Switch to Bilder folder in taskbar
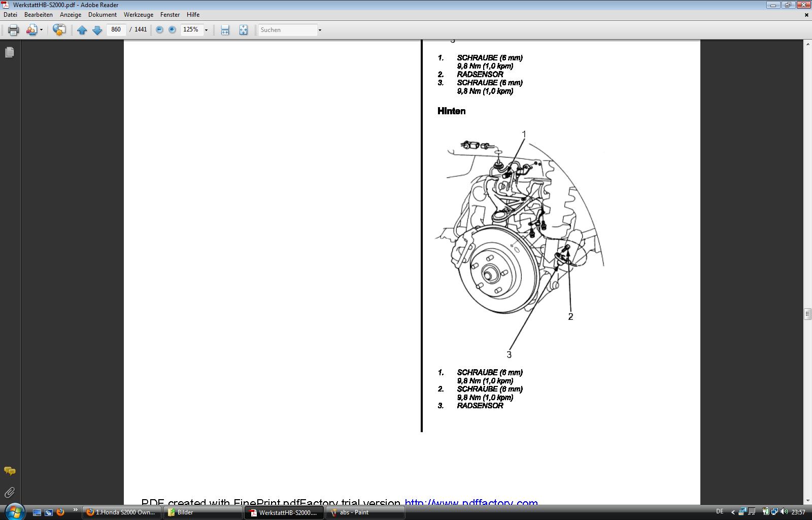The width and height of the screenshot is (812, 520). click(x=203, y=512)
